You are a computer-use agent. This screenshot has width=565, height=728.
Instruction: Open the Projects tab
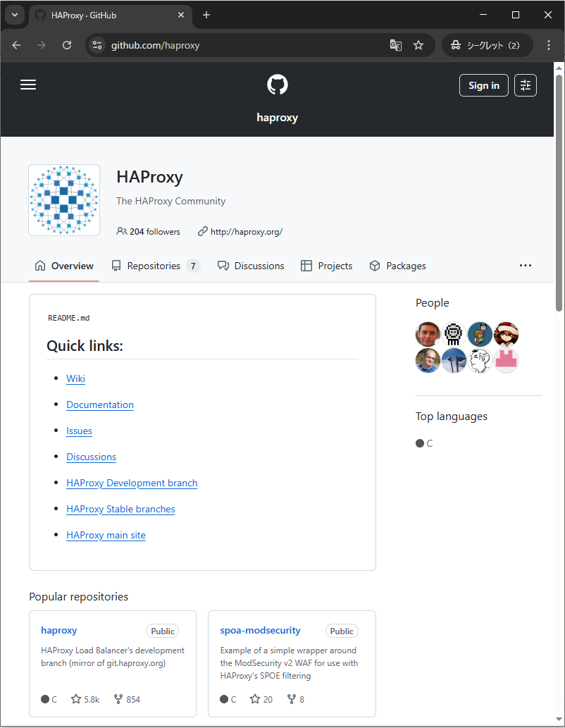click(x=326, y=266)
